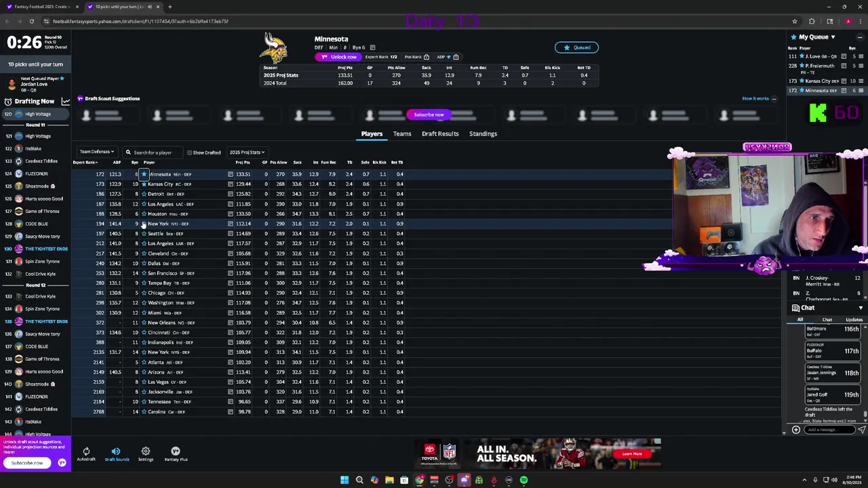The width and height of the screenshot is (868, 488).
Task: Open the Windows taskbar search icon
Action: click(359, 480)
